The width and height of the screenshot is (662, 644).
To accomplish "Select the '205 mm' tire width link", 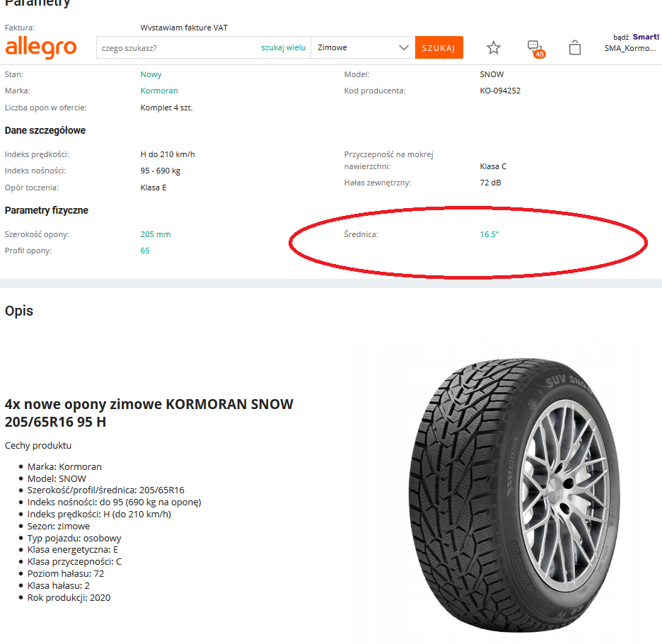I will point(156,234).
